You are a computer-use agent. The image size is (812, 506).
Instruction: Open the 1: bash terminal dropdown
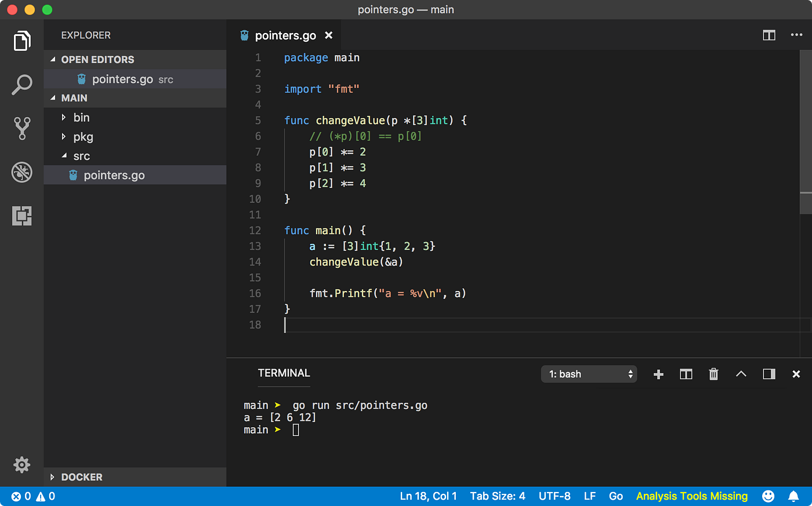589,374
